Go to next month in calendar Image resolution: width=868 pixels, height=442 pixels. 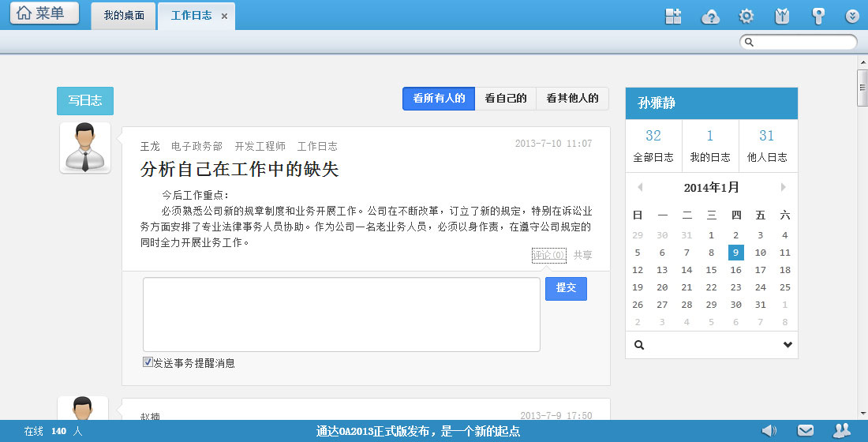[x=783, y=188]
